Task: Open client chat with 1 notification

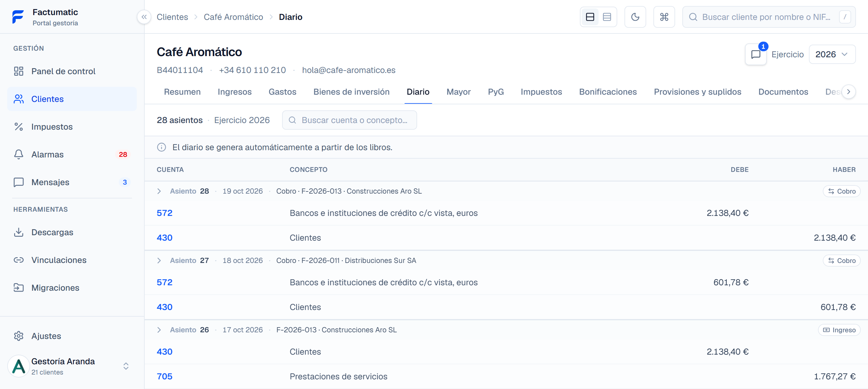Action: click(756, 54)
